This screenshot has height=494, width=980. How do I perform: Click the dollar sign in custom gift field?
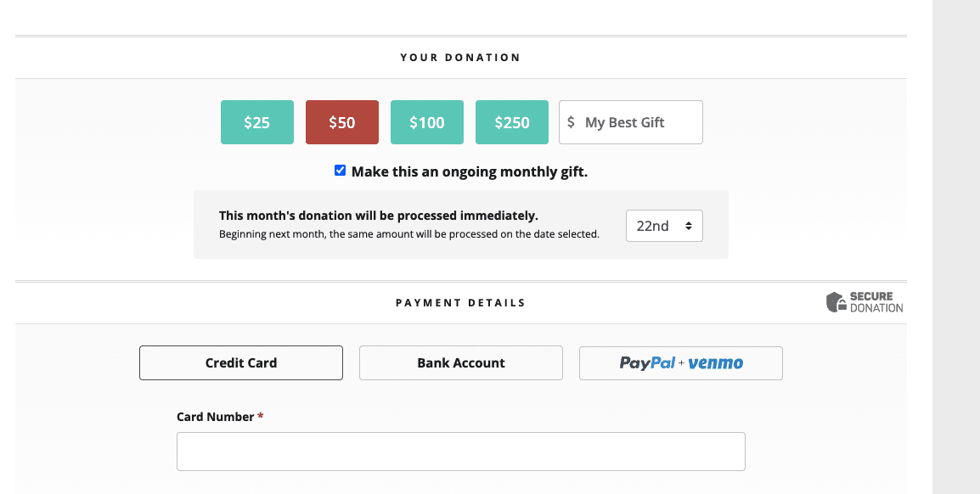pos(571,122)
